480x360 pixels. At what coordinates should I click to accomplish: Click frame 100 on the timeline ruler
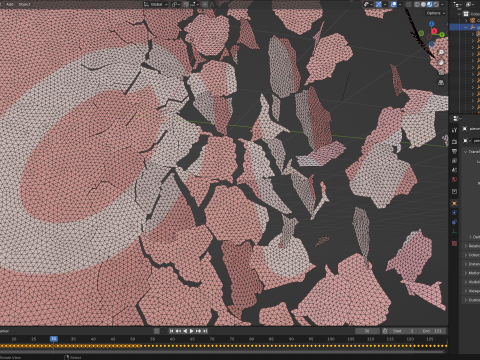click(331, 339)
